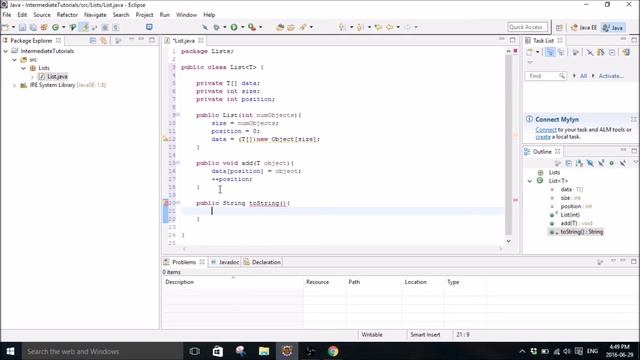
Task: Expand the JRE System Library node
Action: point(15,85)
